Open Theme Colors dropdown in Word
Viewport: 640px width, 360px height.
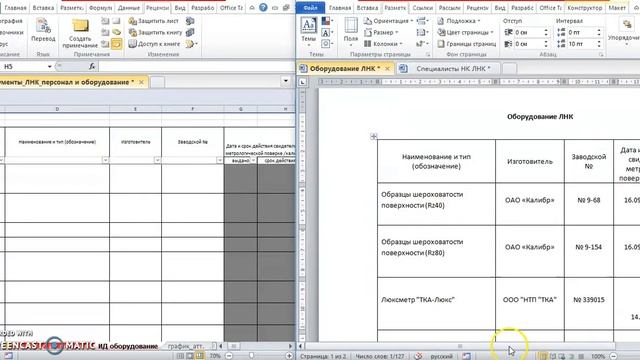tap(326, 21)
